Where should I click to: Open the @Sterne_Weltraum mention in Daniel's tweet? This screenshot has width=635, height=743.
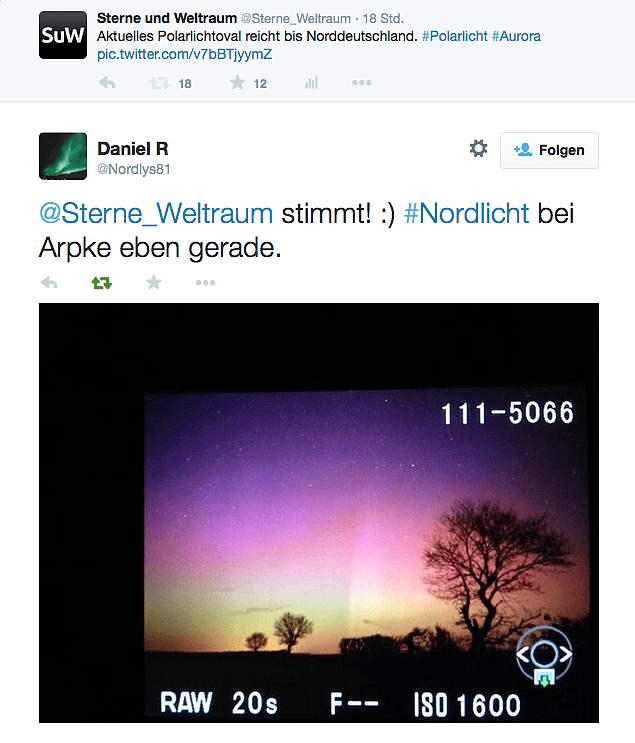click(x=156, y=214)
